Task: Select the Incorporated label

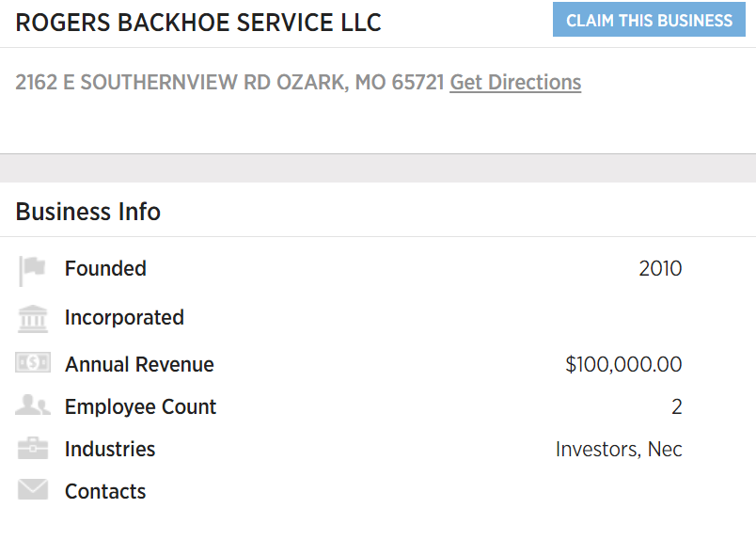Action: (124, 318)
